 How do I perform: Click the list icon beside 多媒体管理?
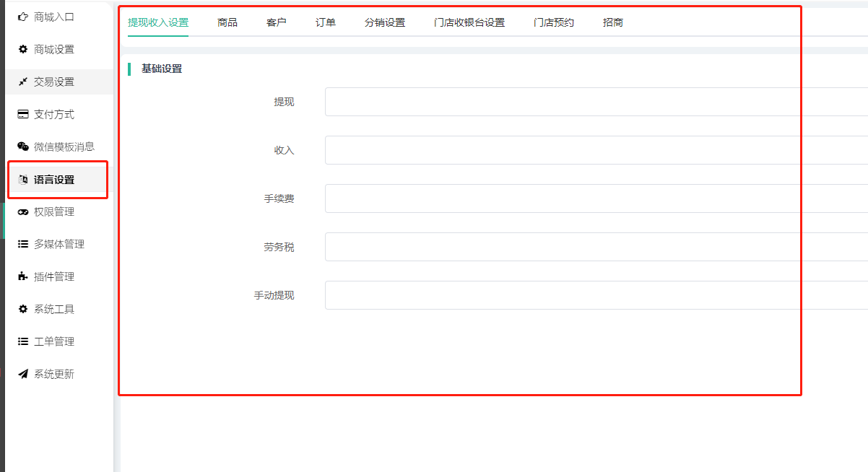pos(23,244)
